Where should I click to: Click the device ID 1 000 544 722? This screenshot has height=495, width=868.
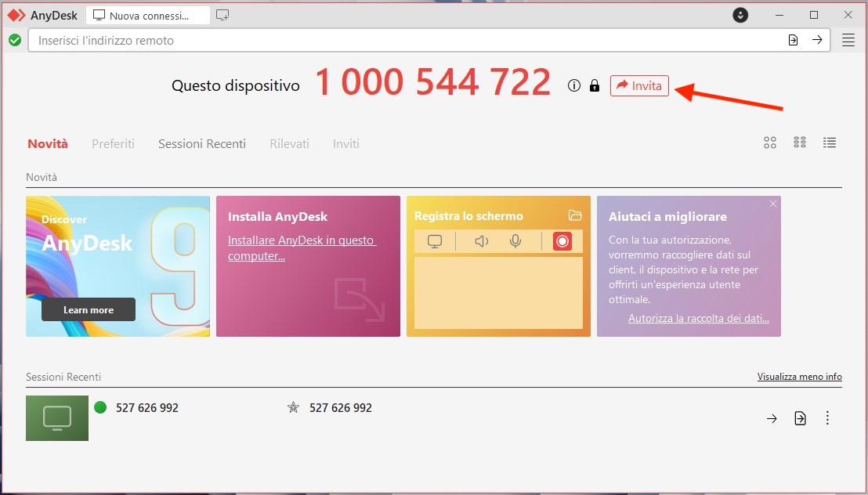tap(433, 82)
